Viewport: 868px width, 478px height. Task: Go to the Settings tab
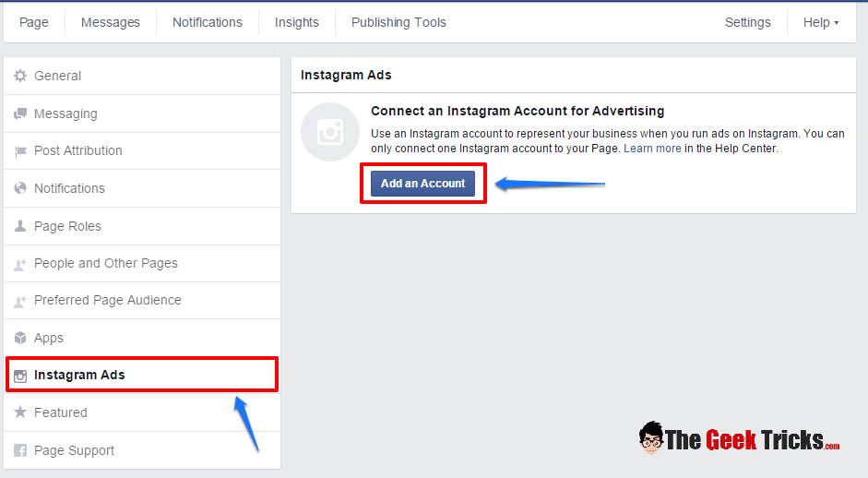coord(747,22)
